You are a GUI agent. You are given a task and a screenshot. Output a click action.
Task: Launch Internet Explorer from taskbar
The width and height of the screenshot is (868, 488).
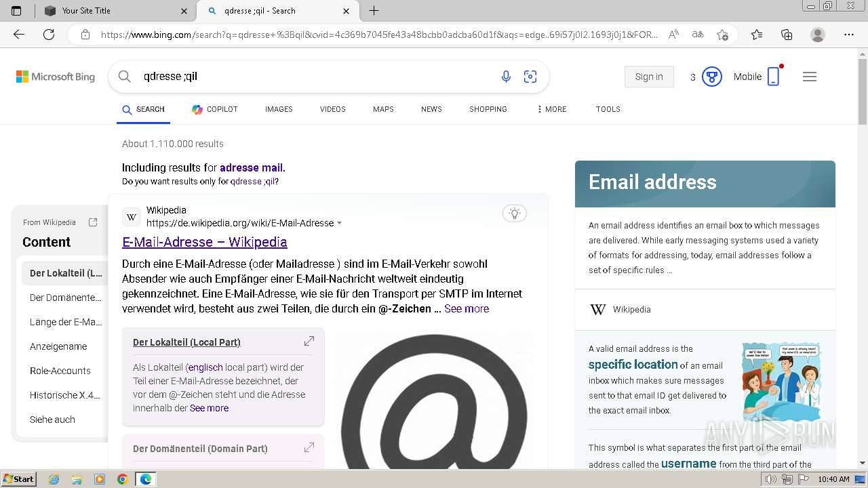click(54, 479)
